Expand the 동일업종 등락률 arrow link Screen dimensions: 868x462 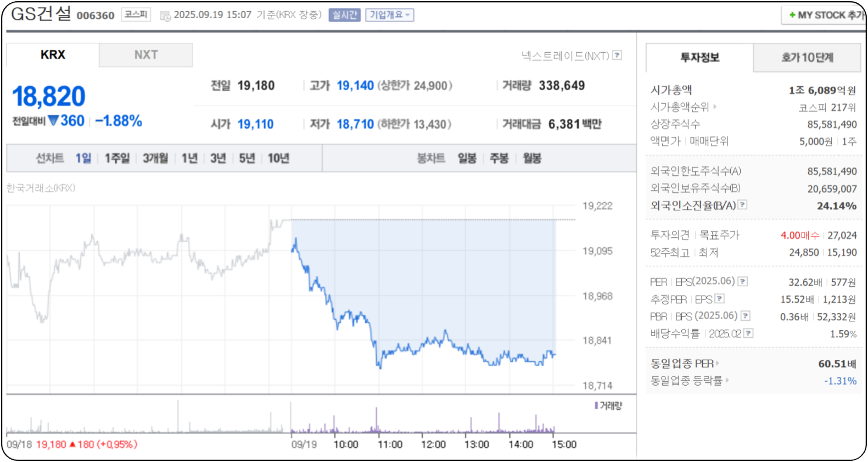click(x=727, y=380)
